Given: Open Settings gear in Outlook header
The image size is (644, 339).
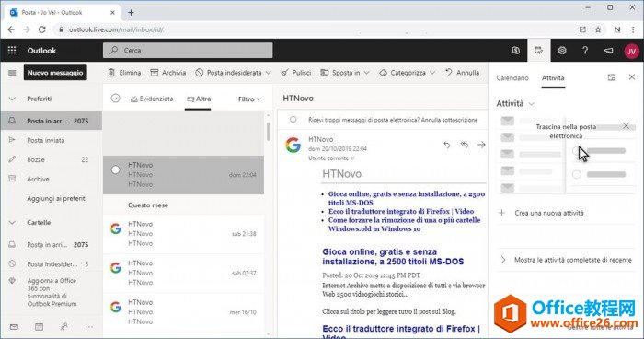Looking at the screenshot, I should 562,50.
